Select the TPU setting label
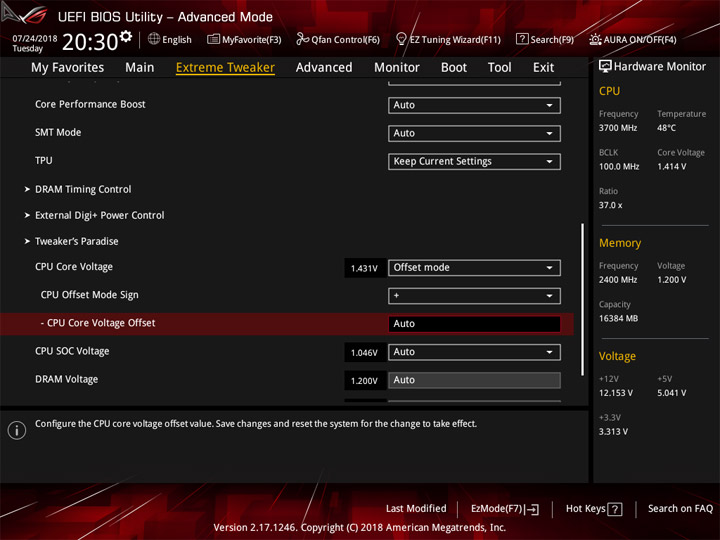This screenshot has height=540, width=720. pyautogui.click(x=44, y=160)
